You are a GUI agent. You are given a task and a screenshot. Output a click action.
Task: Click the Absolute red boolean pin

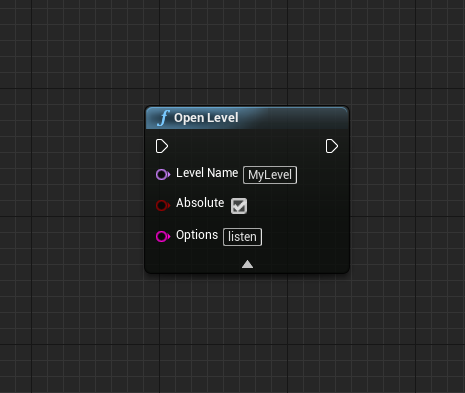tap(163, 205)
